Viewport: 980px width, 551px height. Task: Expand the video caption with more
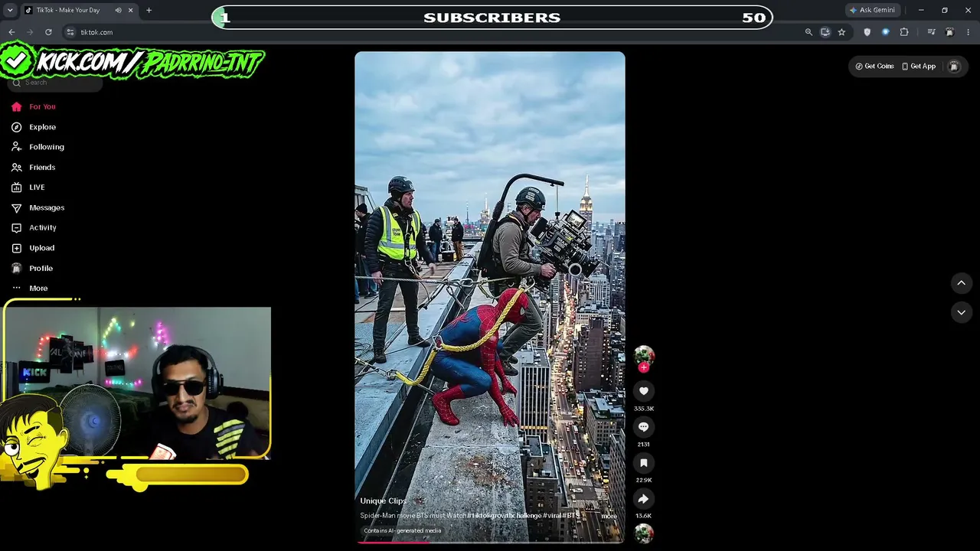609,516
